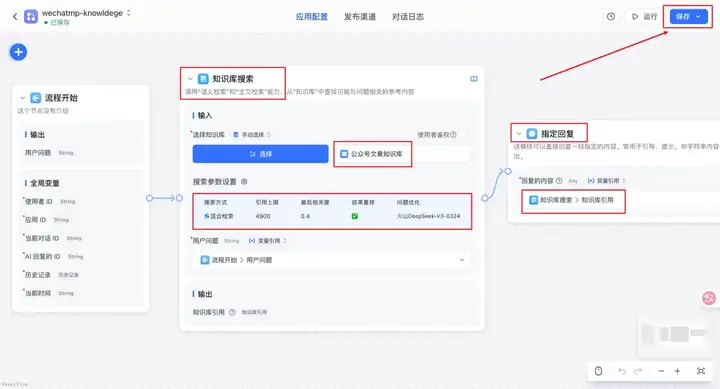Click the blue 保存 button

pyautogui.click(x=688, y=17)
